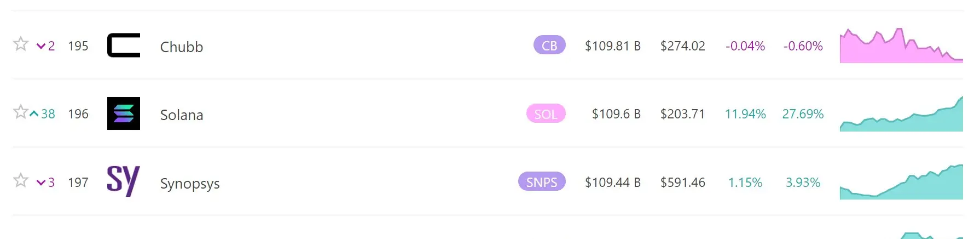Viewport: 980px width, 239px height.
Task: Click the Chubb company logo
Action: (x=124, y=45)
